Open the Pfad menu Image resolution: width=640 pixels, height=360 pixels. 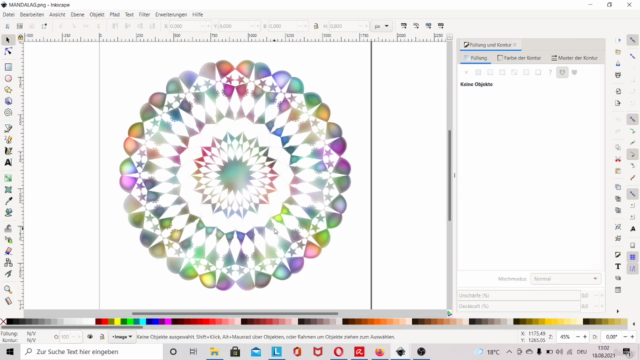click(114, 15)
